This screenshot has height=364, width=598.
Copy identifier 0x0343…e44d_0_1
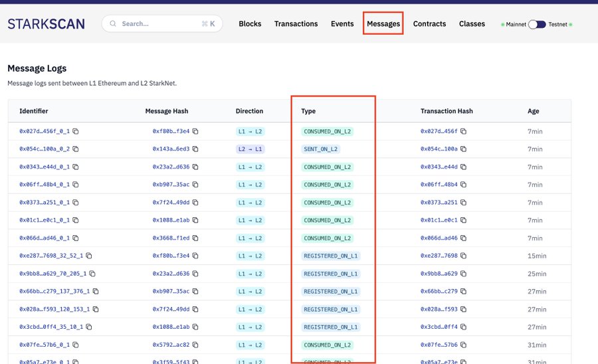click(x=76, y=167)
